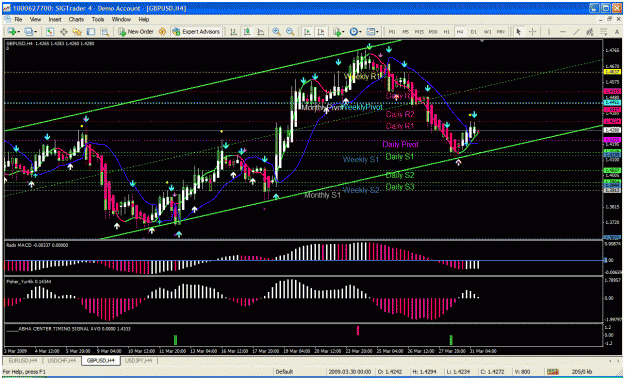Viewport: 625px width, 378px height.
Task: Click the connection status bars icon
Action: (552, 372)
